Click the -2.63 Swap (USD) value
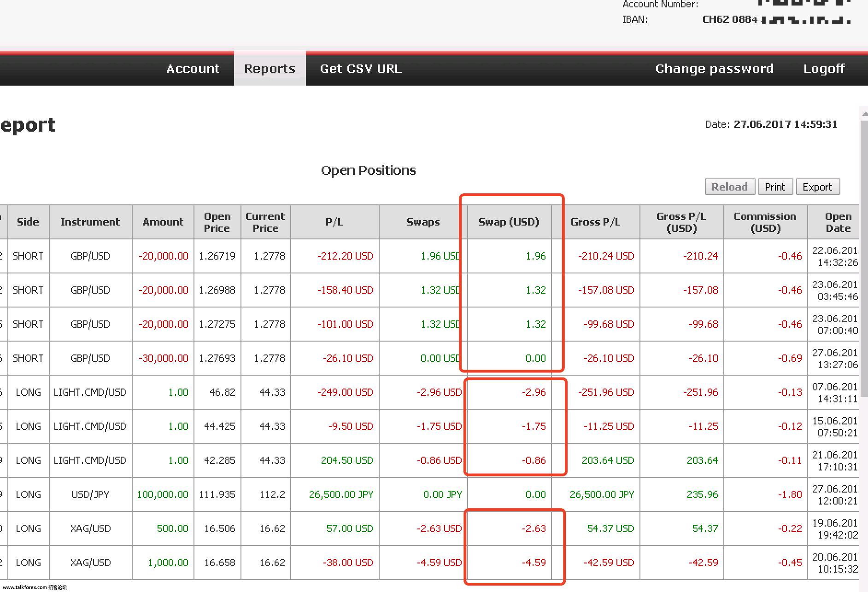This screenshot has height=592, width=868. [x=534, y=528]
